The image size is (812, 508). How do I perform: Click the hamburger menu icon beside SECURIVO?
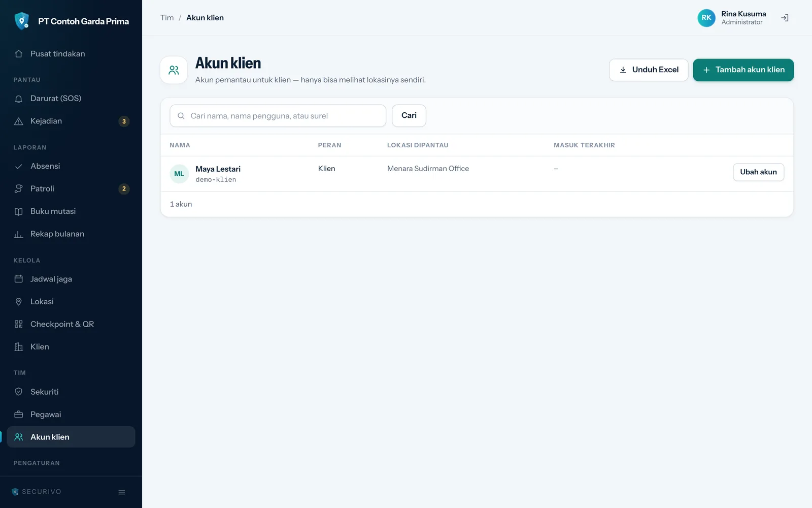point(122,492)
